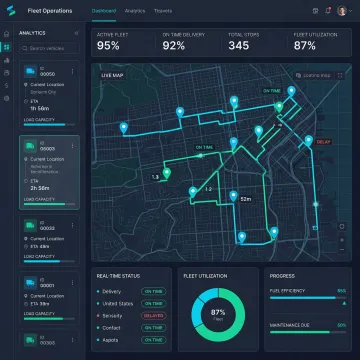The width and height of the screenshot is (360, 360).
Task: Open the Home icon in sidebar
Action: point(6,34)
